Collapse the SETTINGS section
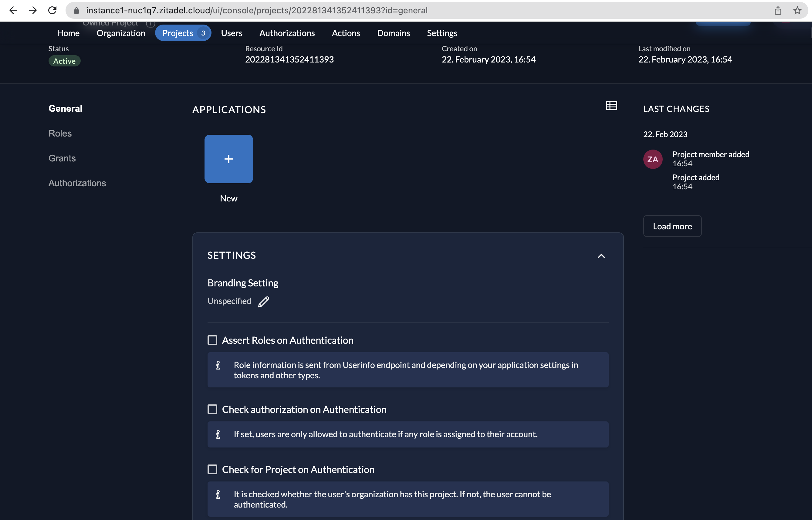This screenshot has width=812, height=520. coord(602,256)
